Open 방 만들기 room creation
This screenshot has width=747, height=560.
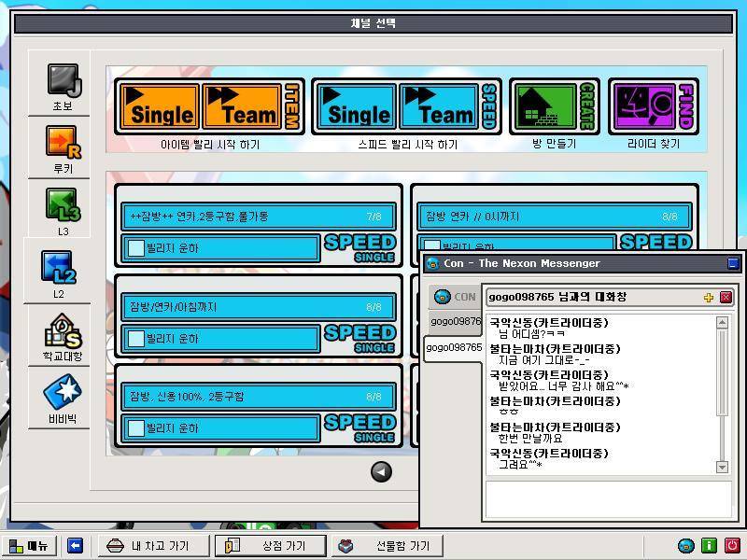coord(554,105)
